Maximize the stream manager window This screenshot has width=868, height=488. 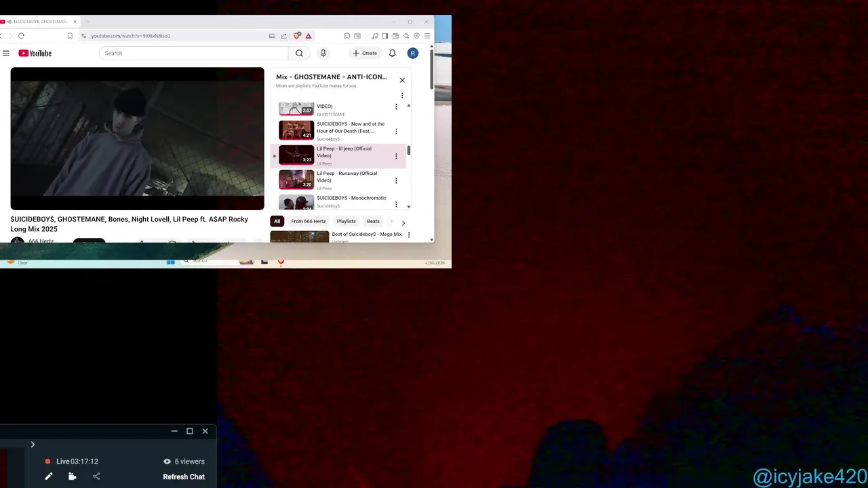[190, 431]
